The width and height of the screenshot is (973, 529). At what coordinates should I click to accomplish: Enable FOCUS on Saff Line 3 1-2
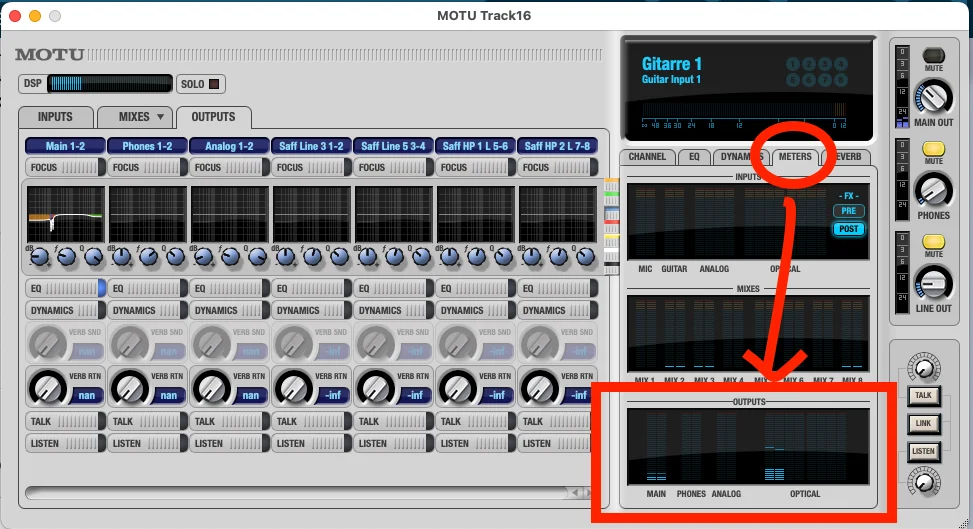[311, 167]
